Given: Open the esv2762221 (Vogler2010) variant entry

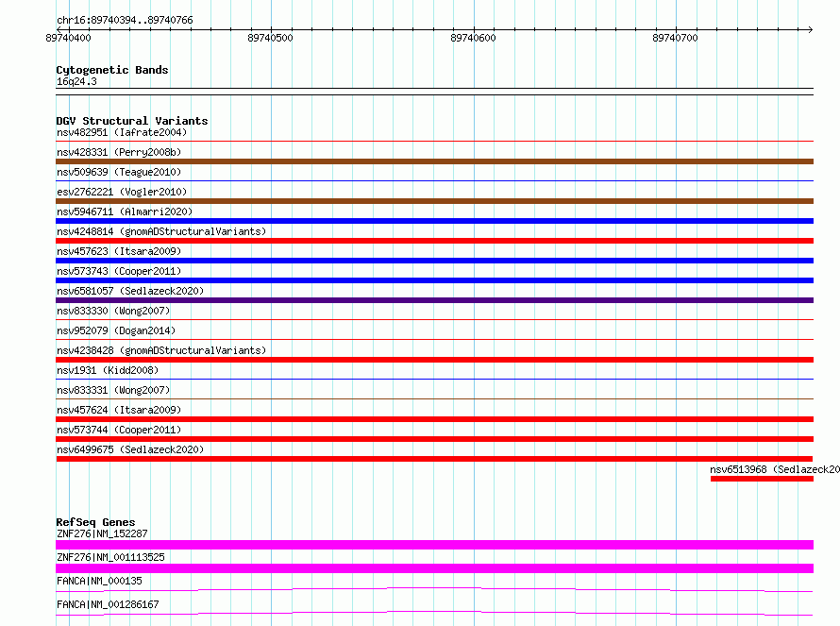Looking at the screenshot, I should [122, 192].
